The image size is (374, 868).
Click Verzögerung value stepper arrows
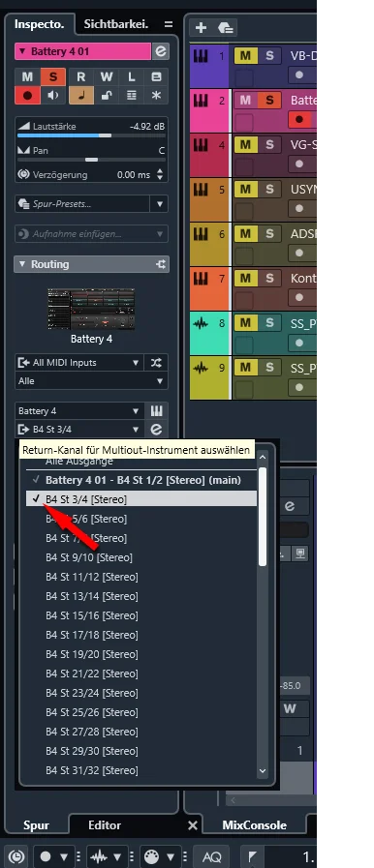pos(160,175)
